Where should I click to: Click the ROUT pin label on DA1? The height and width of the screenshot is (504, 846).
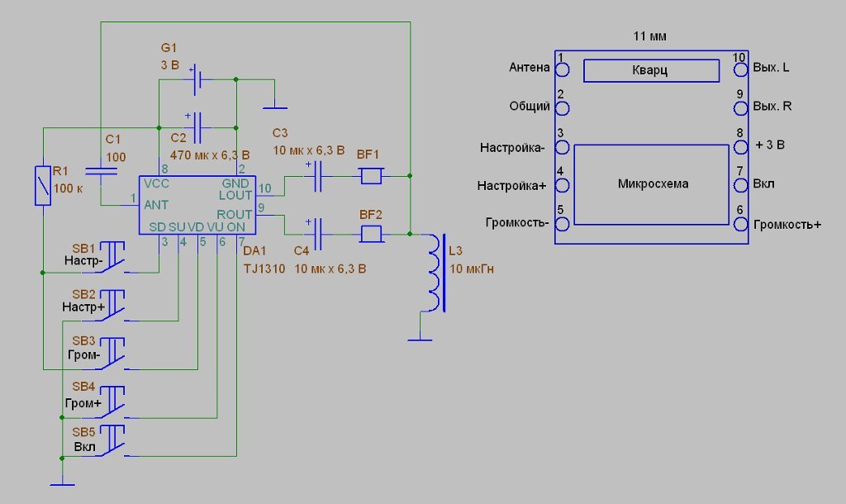click(x=235, y=214)
